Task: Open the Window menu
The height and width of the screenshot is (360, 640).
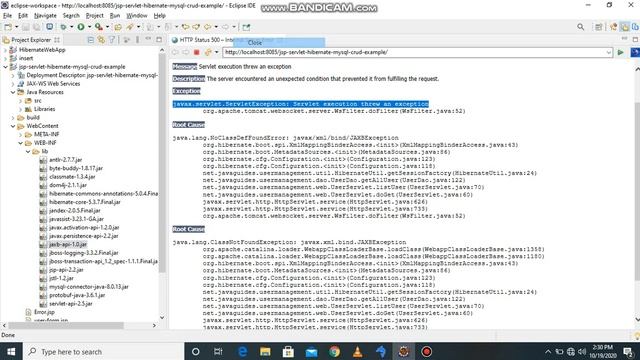Action: 137,16
